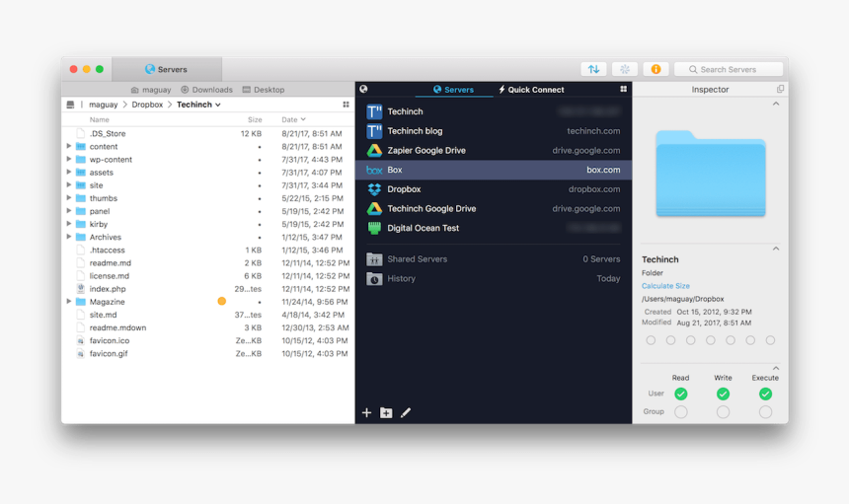Open the Techinch path dropdown
The width and height of the screenshot is (849, 504).
pos(217,105)
